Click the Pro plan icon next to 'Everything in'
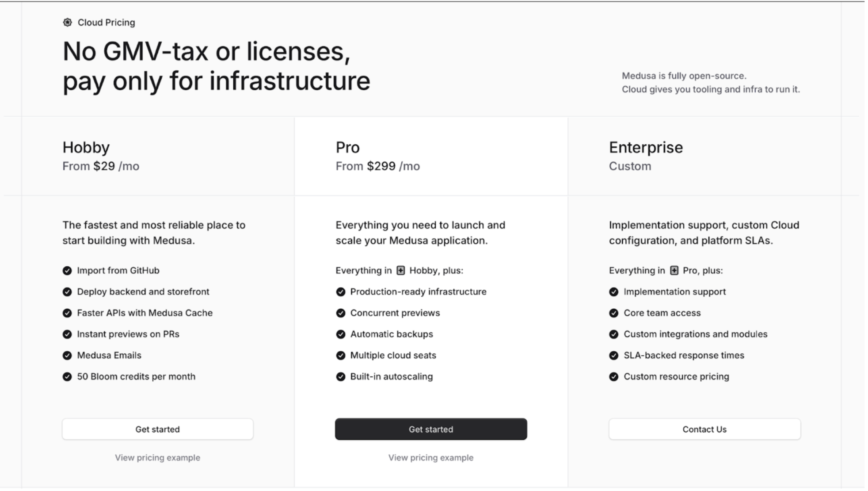Image resolution: width=868 pixels, height=491 pixels. tap(674, 270)
